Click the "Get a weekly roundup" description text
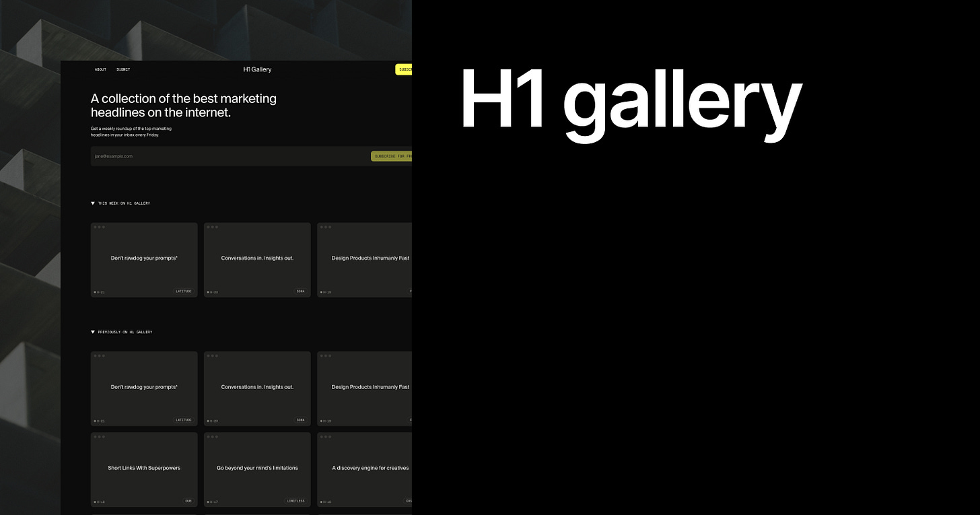 tap(131, 131)
